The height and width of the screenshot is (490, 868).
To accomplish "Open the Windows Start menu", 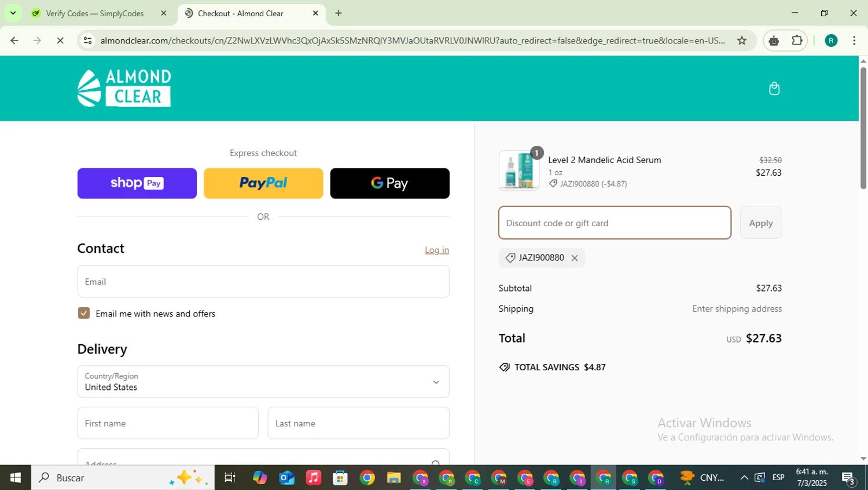I will coord(16,477).
